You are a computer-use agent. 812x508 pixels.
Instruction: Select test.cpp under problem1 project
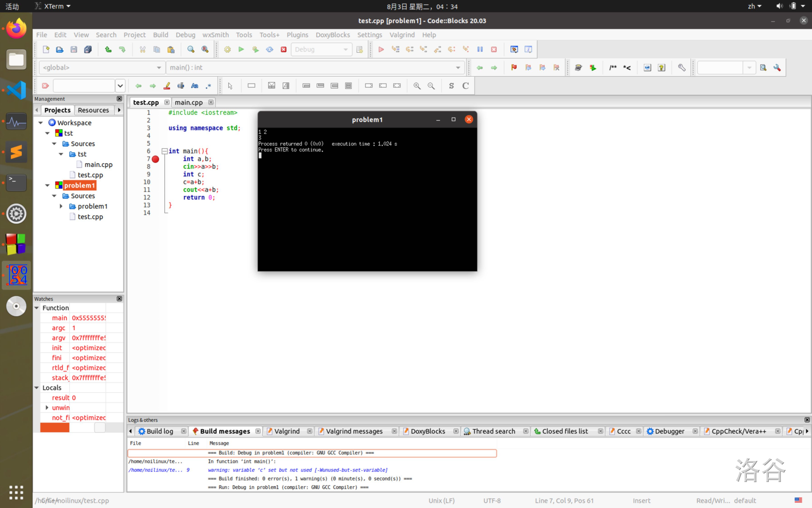(x=90, y=217)
